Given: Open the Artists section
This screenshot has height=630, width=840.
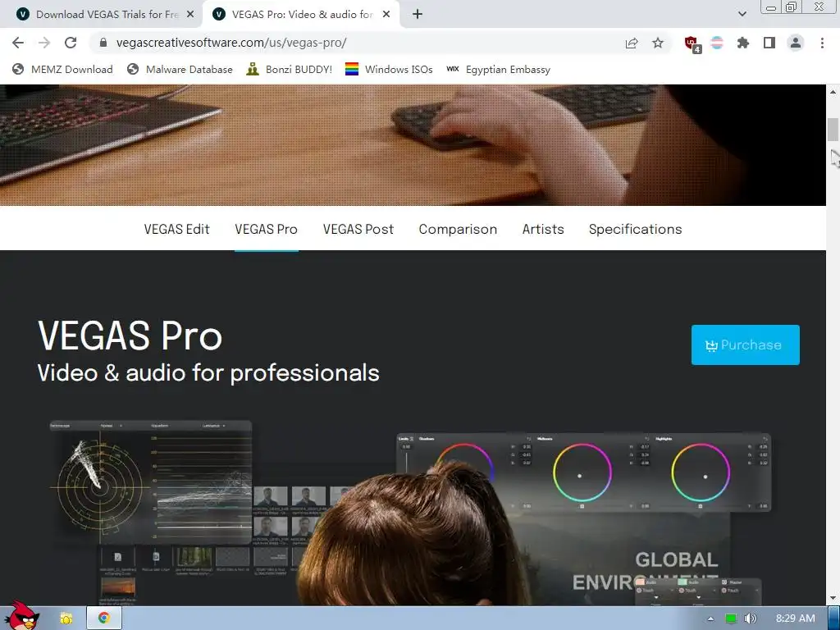Looking at the screenshot, I should [543, 230].
